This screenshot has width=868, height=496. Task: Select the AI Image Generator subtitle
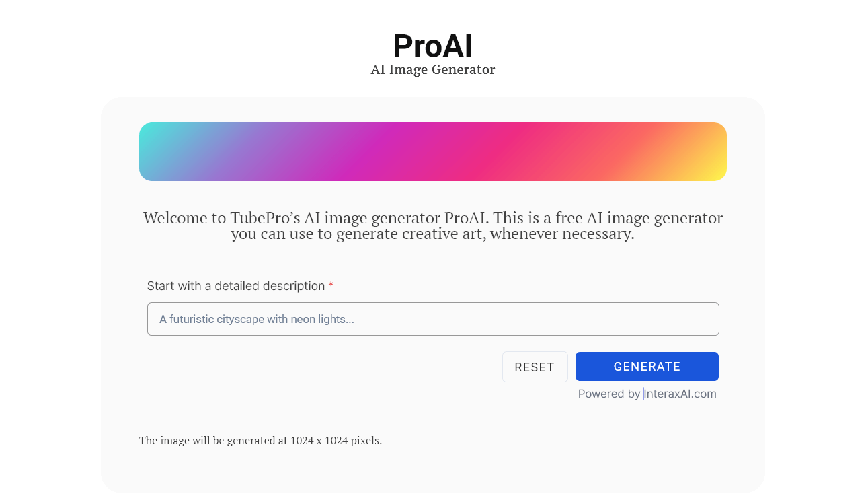tap(432, 69)
